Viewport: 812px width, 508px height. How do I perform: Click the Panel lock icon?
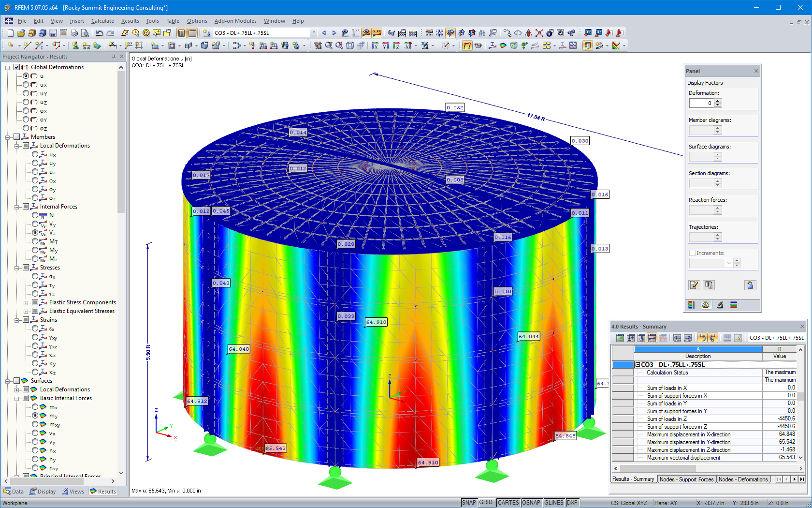(750, 285)
